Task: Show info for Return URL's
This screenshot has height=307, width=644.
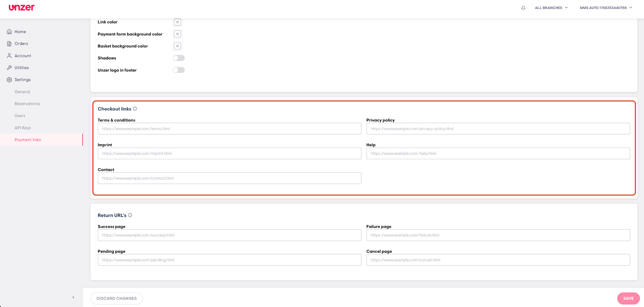Action: pos(130,215)
